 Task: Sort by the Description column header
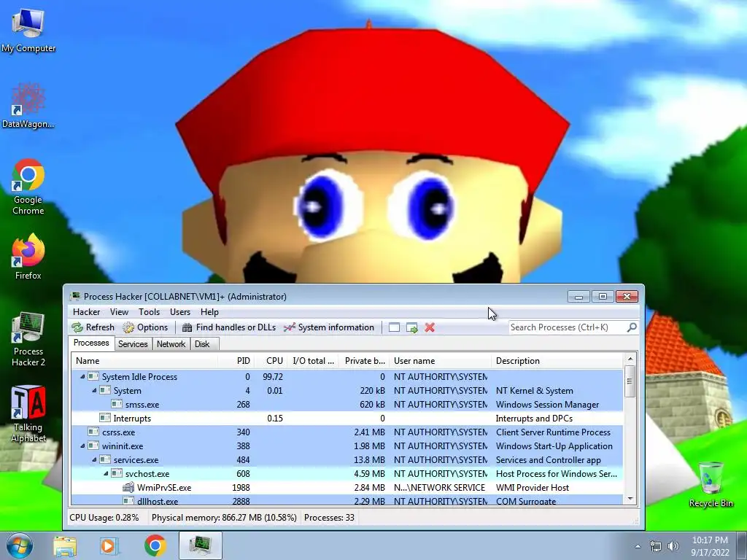coord(557,361)
